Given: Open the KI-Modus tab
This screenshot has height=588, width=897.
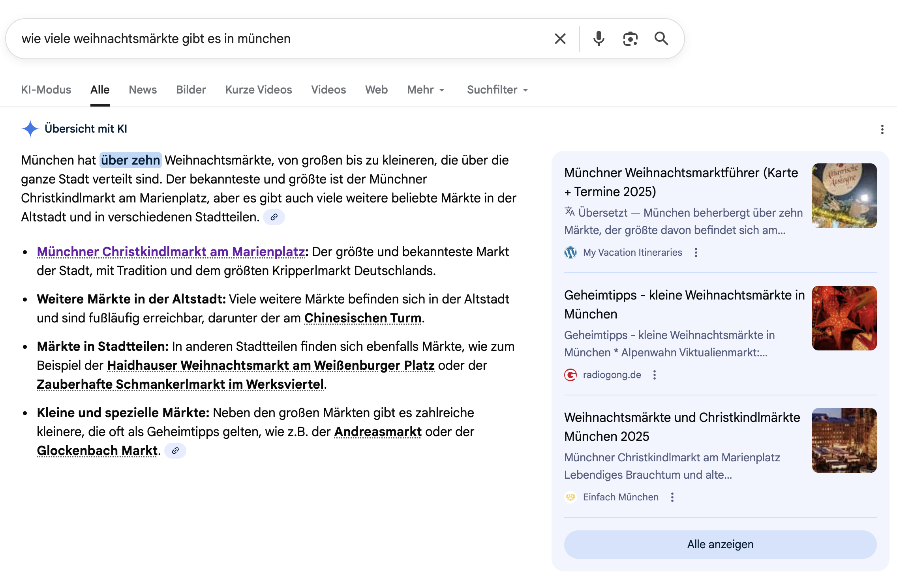Looking at the screenshot, I should click(x=46, y=90).
